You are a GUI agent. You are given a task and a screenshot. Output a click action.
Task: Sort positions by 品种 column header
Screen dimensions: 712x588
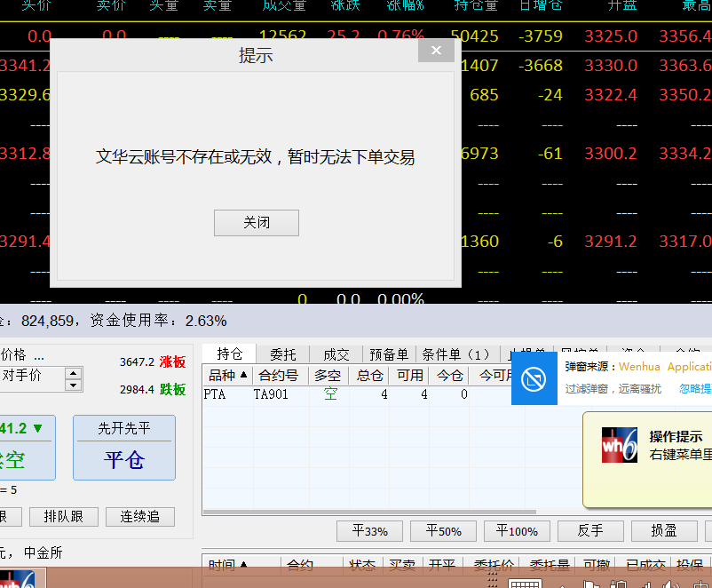(228, 375)
